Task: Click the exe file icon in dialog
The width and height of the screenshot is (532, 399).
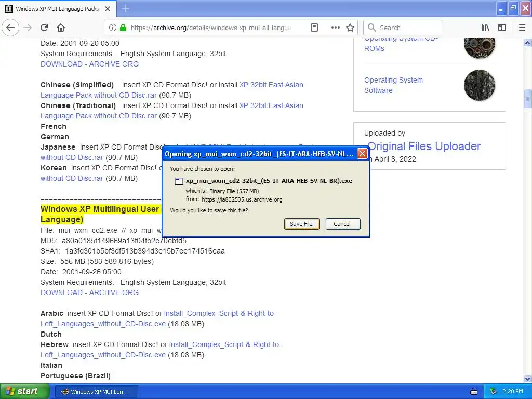Action: tap(179, 181)
